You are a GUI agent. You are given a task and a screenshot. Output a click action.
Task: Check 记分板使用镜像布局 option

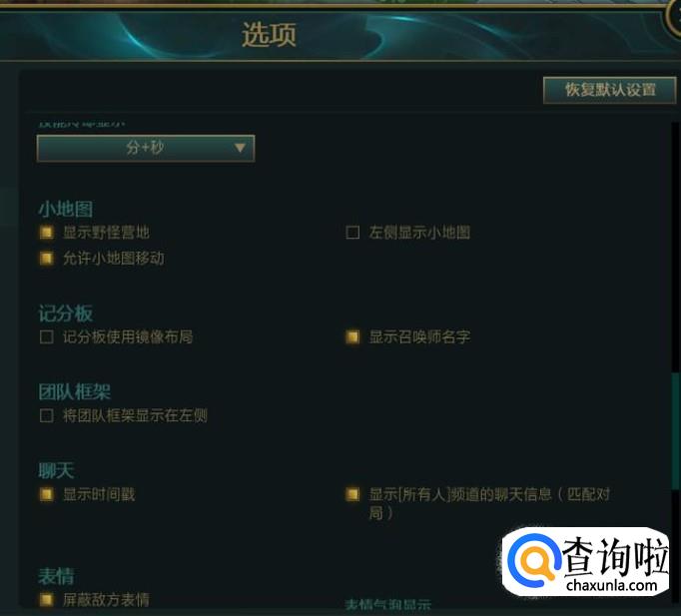point(47,336)
